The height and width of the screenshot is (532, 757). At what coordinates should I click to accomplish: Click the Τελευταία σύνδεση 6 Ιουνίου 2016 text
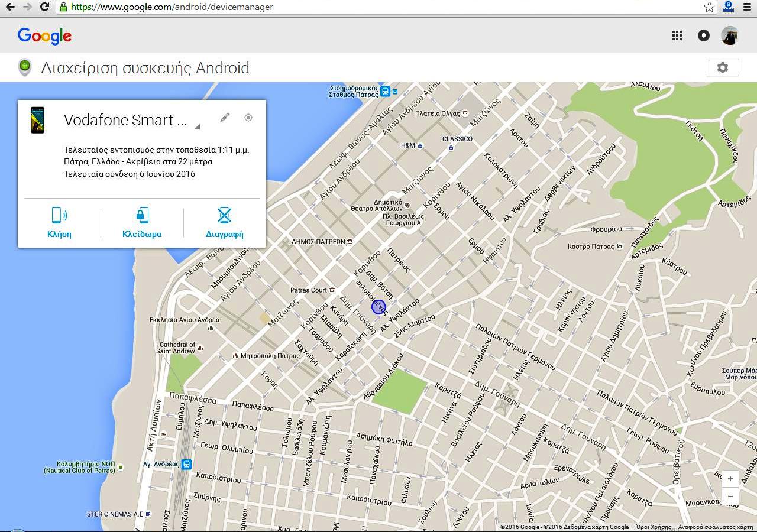pos(130,174)
